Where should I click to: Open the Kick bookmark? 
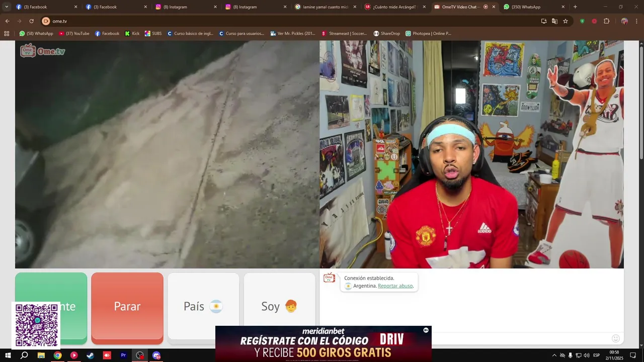pos(132,34)
